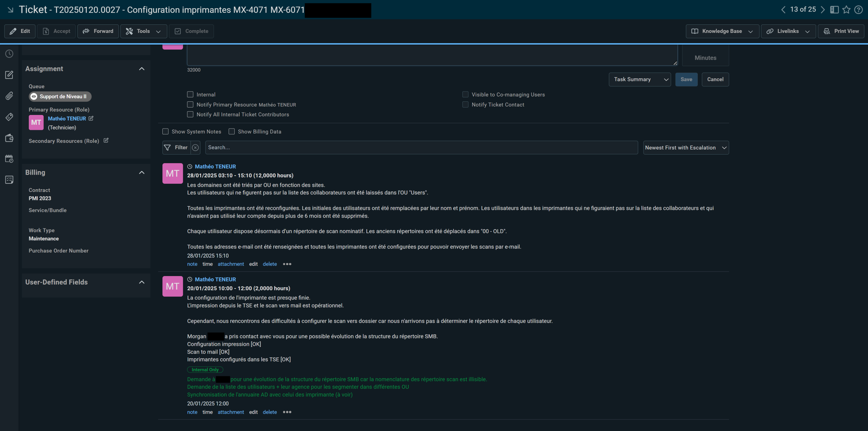Click the collapse arrow icon beside Ticket title
The image size is (868, 431).
pos(11,10)
